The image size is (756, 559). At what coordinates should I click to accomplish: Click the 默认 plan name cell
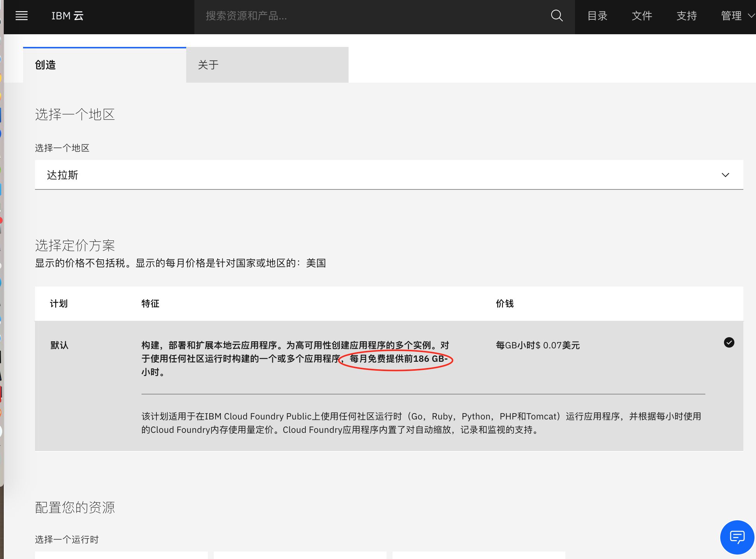pos(60,345)
